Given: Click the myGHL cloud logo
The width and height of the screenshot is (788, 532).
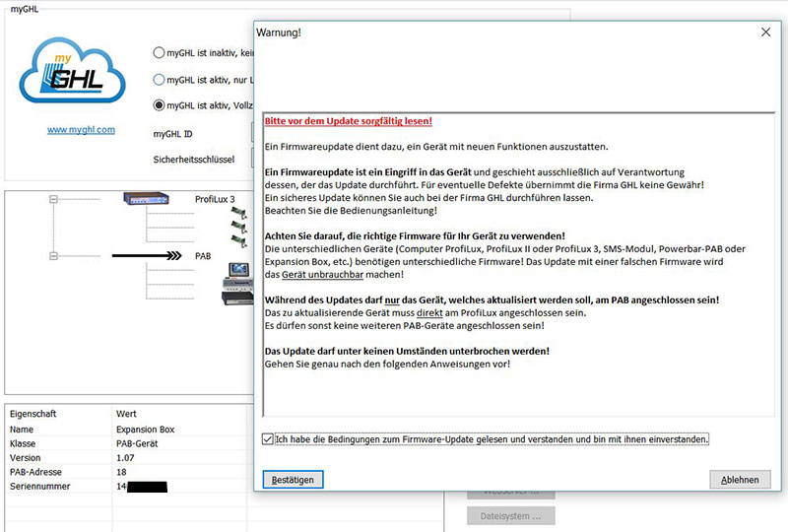Looking at the screenshot, I should coord(72,70).
